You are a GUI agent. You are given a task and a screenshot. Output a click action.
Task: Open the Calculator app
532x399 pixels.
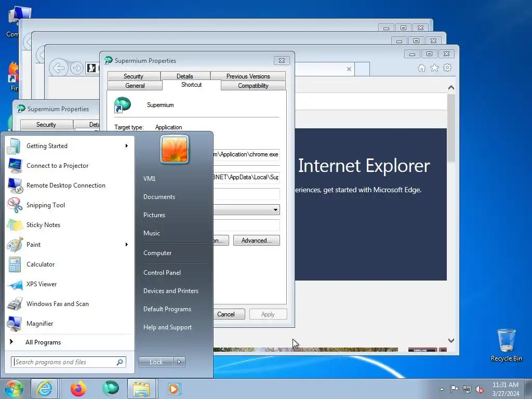pyautogui.click(x=70, y=264)
